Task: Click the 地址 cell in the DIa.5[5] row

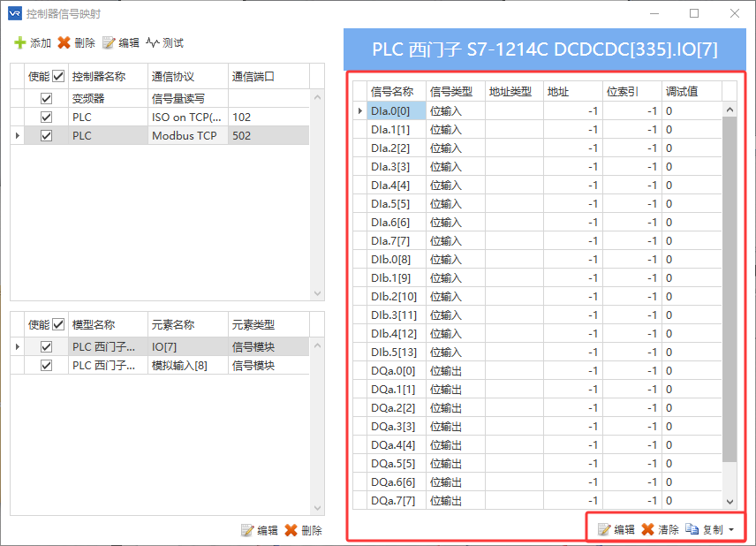Action: click(573, 204)
